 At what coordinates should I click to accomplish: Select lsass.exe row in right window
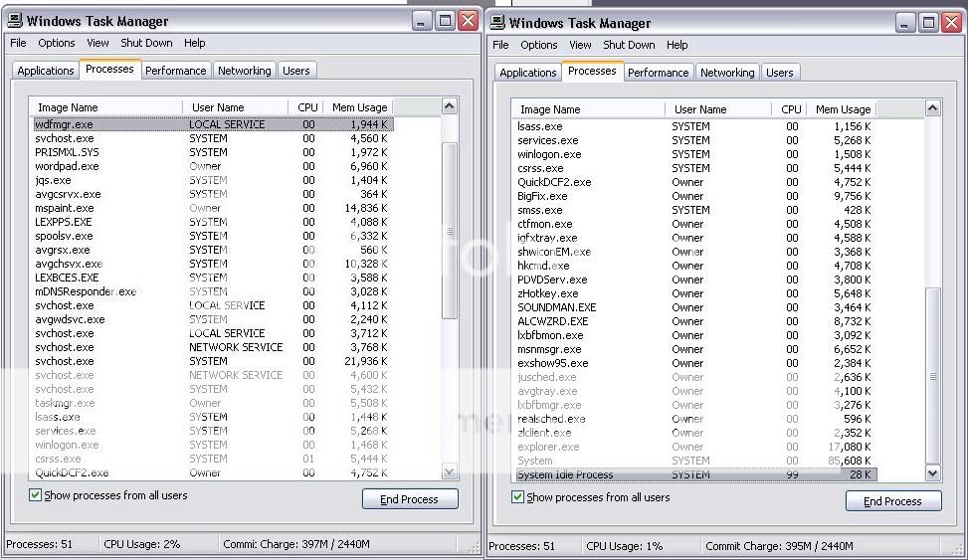(695, 126)
